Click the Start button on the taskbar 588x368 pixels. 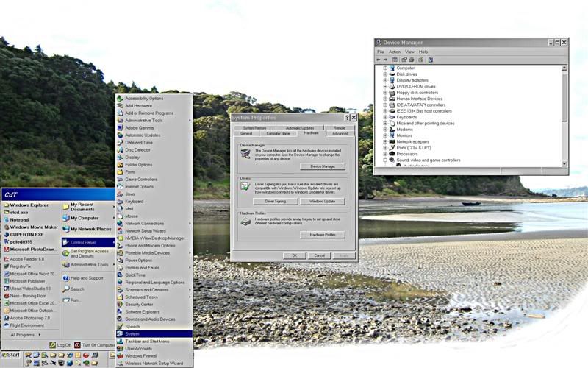[x=11, y=355]
